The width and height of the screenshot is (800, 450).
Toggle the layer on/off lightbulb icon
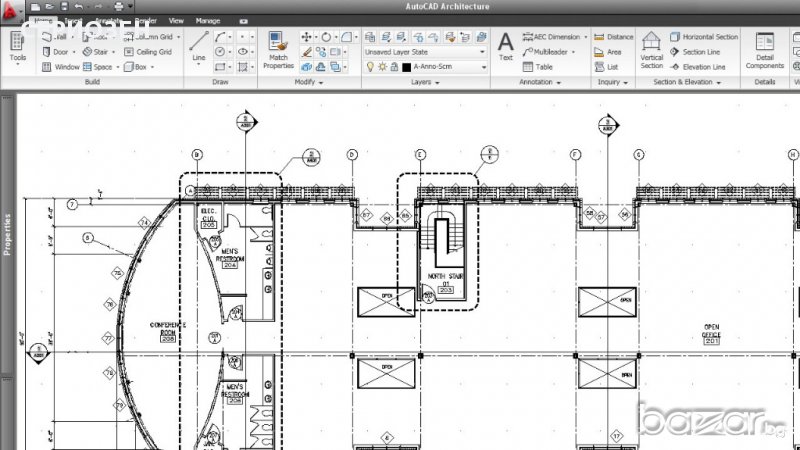click(369, 67)
